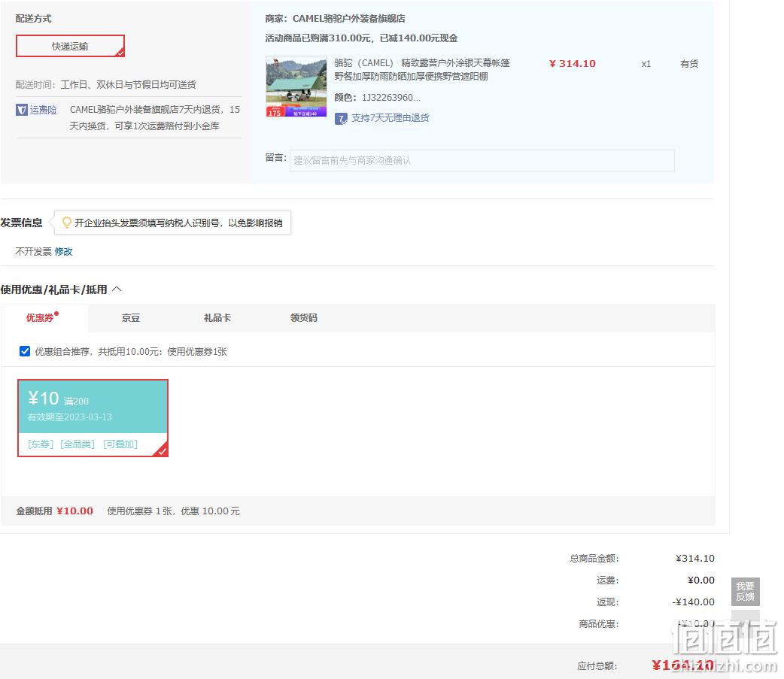Image resolution: width=784 pixels, height=679 pixels.
Task: Click the 商家 CAMEL骆驼户外装备旗舰店 name
Action: pos(348,19)
